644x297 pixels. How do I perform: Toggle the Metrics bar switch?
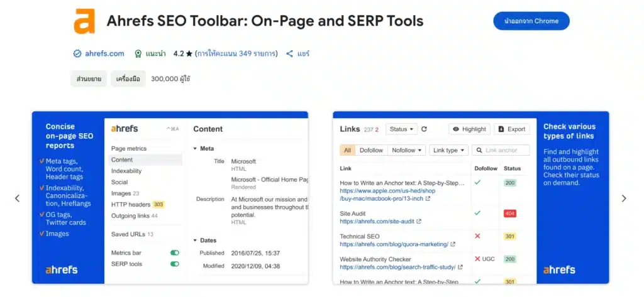(x=174, y=253)
